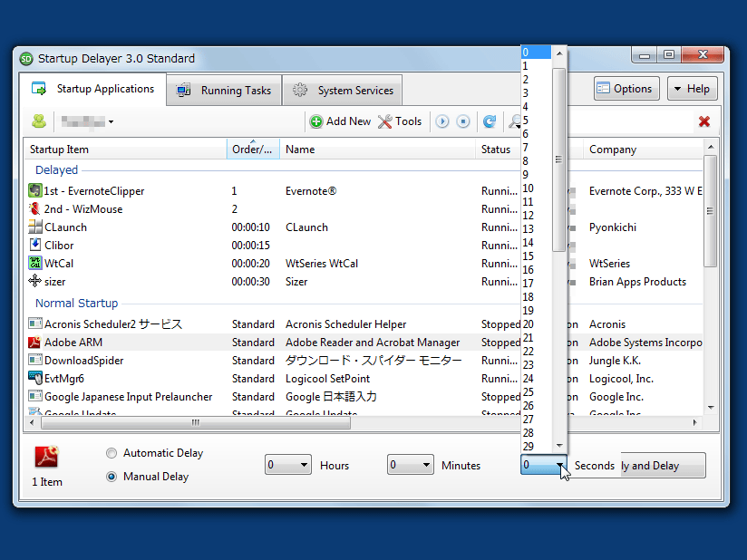Click seconds list scroll down arrow
747x560 pixels.
pyautogui.click(x=559, y=446)
